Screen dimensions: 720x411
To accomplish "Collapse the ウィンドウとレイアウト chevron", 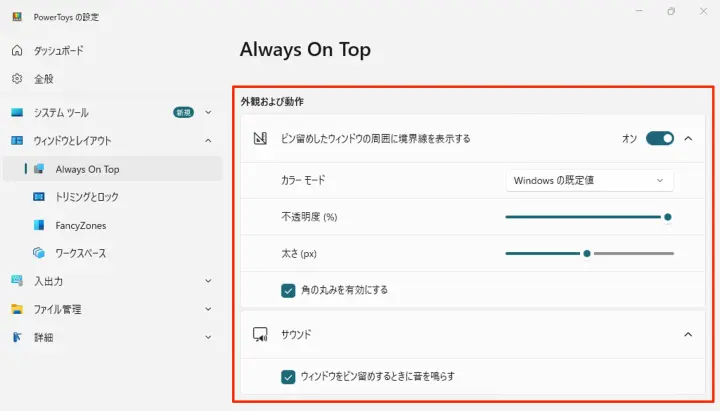I will pos(208,141).
